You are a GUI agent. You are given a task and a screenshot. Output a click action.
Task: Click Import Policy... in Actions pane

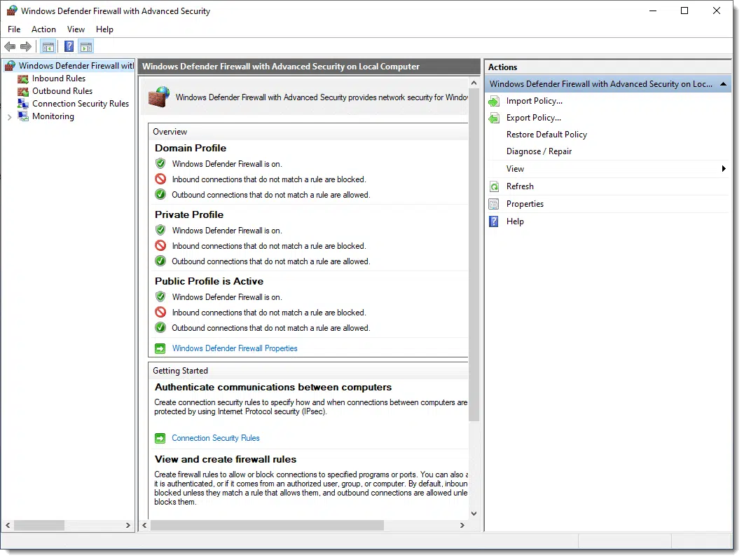coord(535,101)
